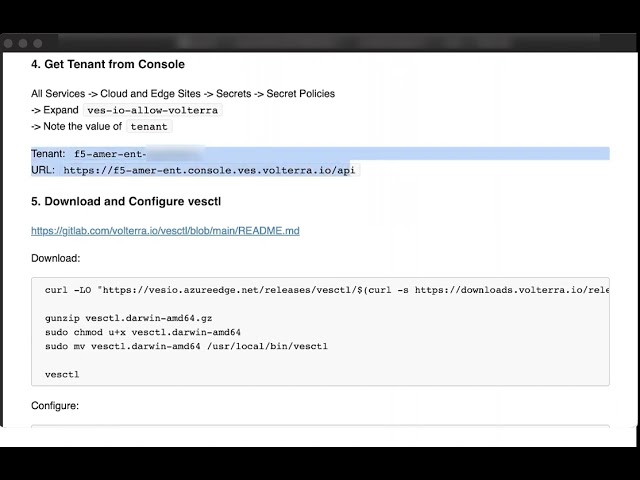Click the last 'vesctl' line in code block
640x480 pixels.
[x=62, y=374]
